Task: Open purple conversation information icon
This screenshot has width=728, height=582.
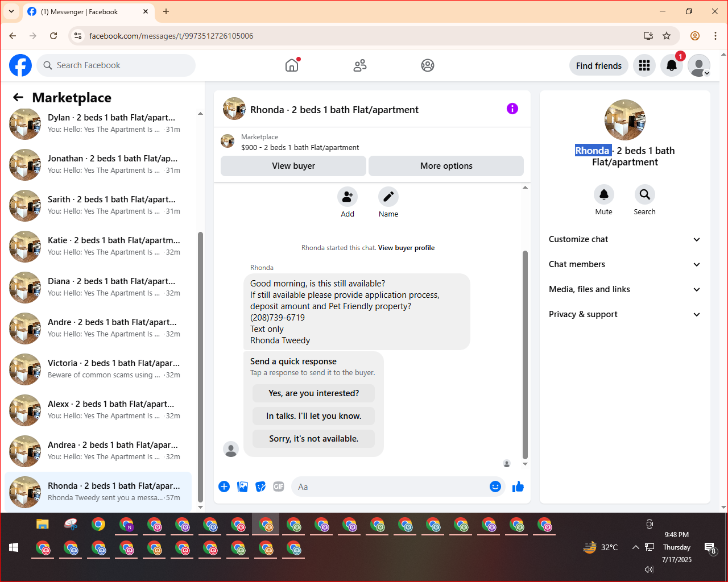Action: tap(512, 109)
